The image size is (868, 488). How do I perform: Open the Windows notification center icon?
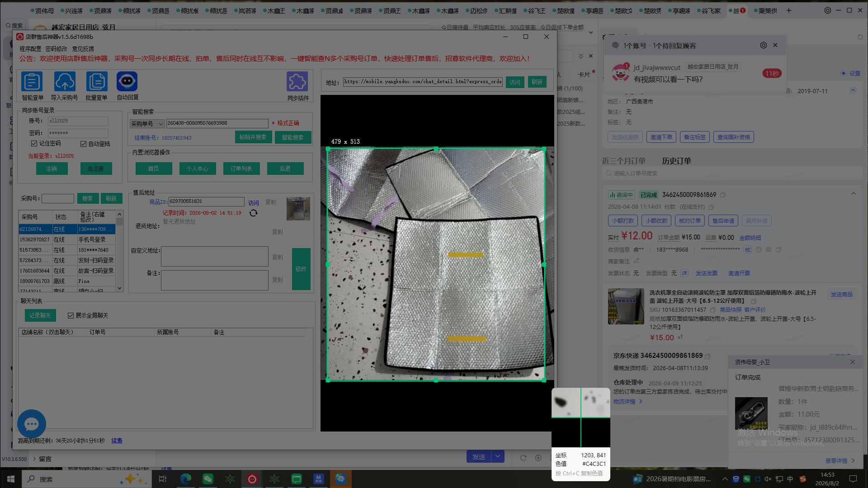853,479
